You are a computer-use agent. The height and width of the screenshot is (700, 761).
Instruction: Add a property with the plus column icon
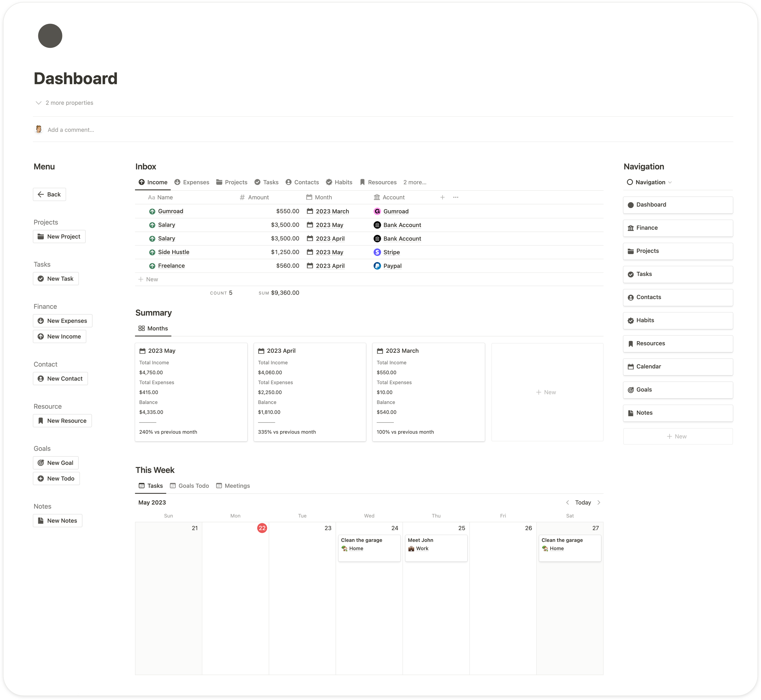[x=442, y=197]
